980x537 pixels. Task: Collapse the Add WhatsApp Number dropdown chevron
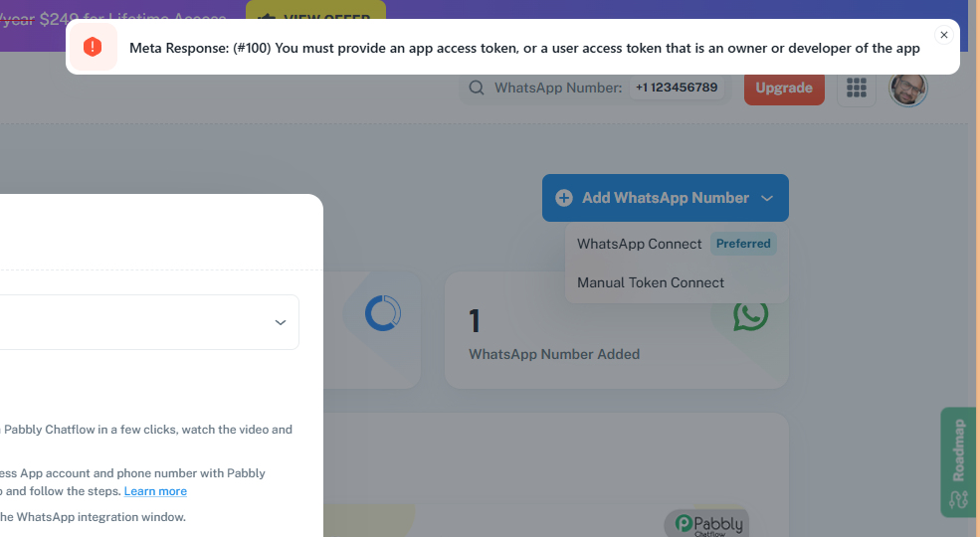(x=767, y=198)
